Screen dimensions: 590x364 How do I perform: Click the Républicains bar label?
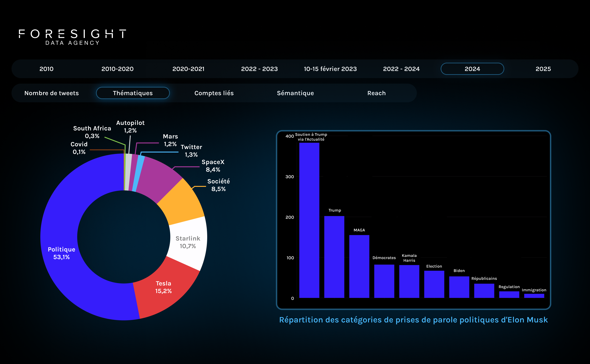pos(484,279)
